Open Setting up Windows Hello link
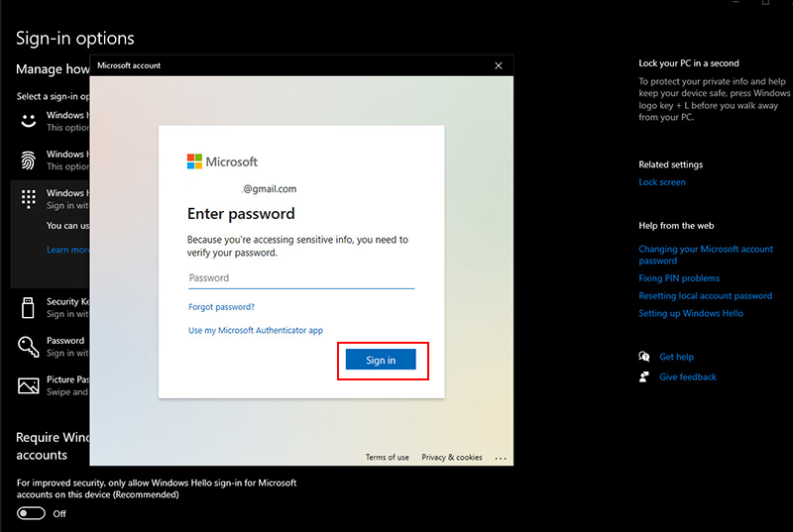 point(690,313)
